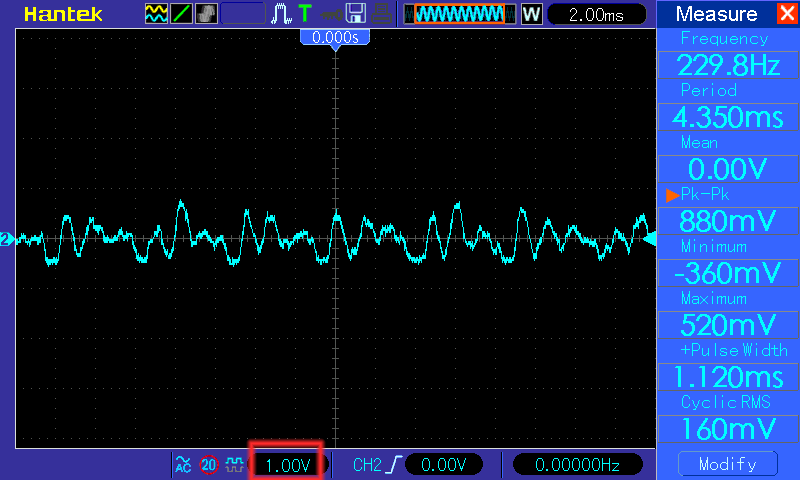Click the 2.00ms timebase readout
Image resolution: width=800 pixels, height=480 pixels.
[x=596, y=14]
